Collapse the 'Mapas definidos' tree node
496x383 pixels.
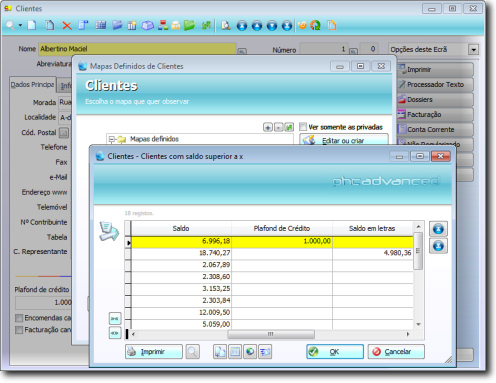[x=112, y=139]
